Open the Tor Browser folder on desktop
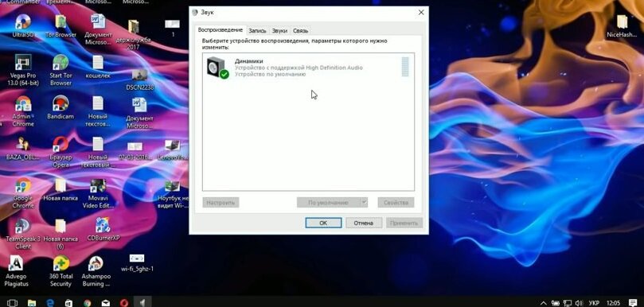 pos(60,25)
